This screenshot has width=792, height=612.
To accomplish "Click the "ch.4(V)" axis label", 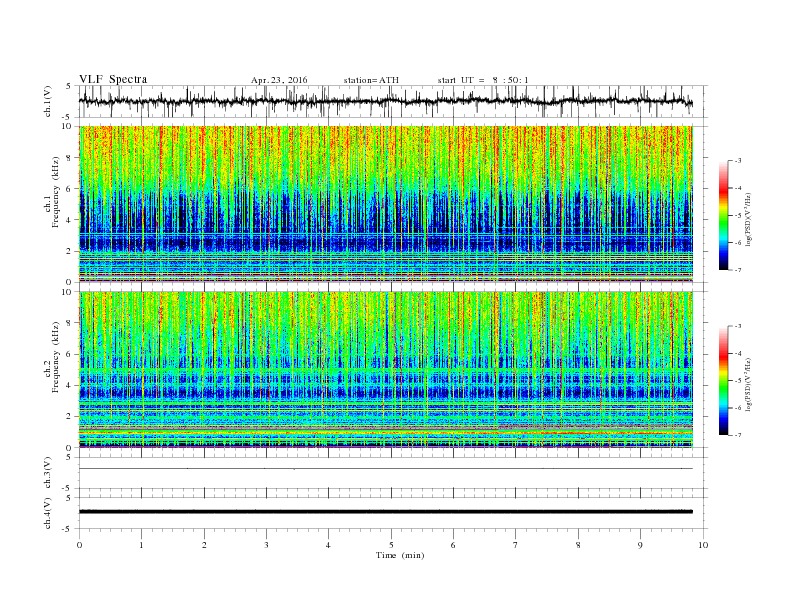I will (48, 513).
